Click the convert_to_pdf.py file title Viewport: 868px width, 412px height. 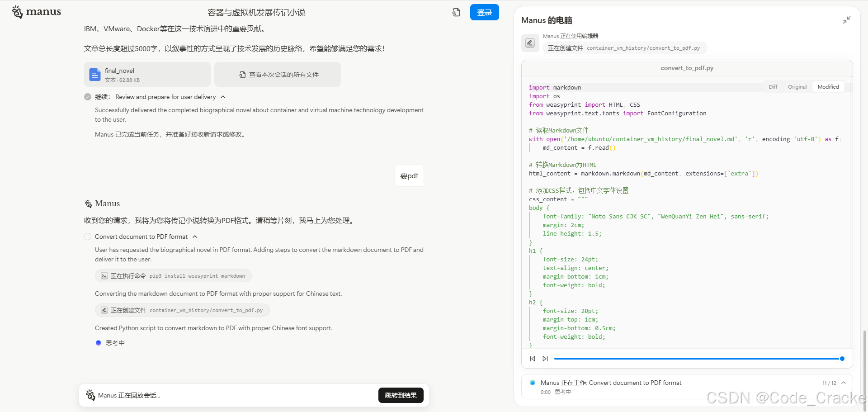coord(687,68)
